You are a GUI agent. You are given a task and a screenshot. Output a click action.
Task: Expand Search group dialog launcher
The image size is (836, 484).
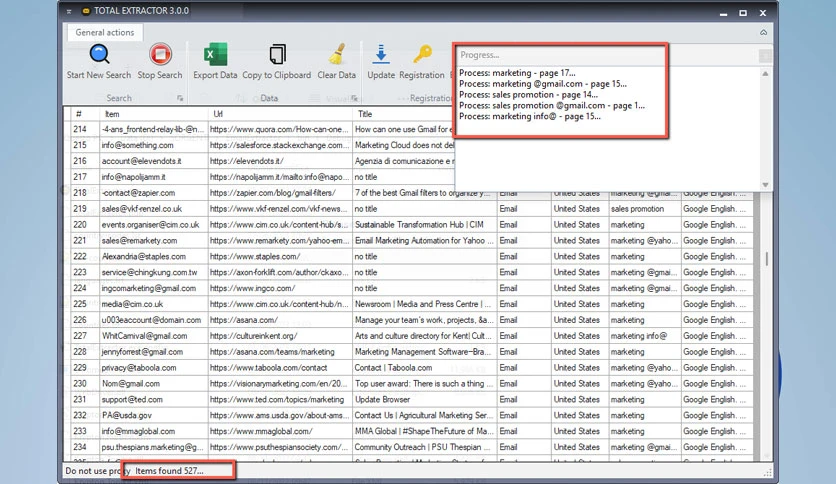coord(180,98)
